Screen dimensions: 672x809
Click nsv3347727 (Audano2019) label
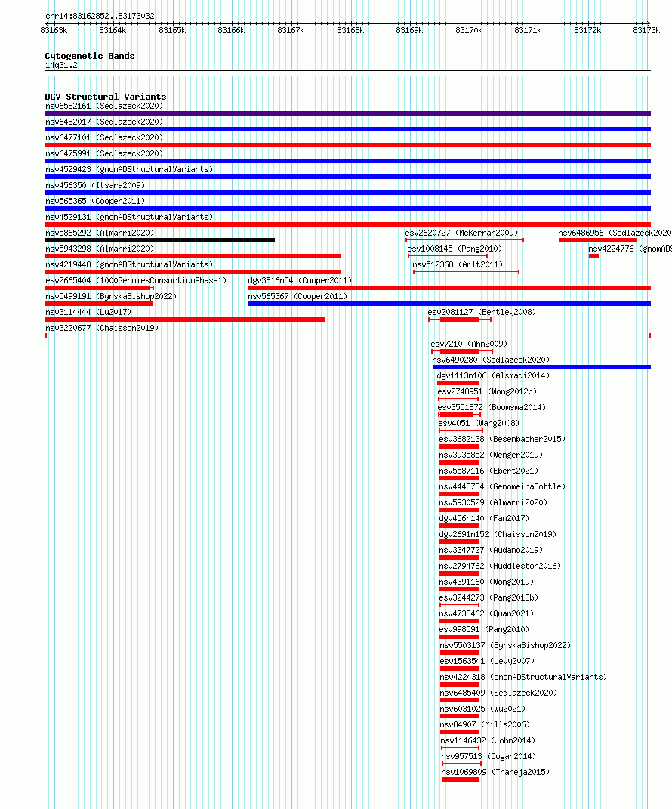click(491, 551)
